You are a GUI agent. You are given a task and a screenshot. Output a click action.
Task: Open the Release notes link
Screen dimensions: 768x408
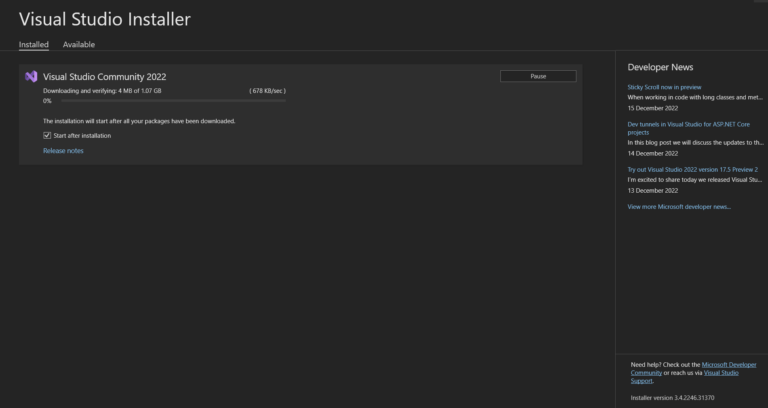pos(63,151)
